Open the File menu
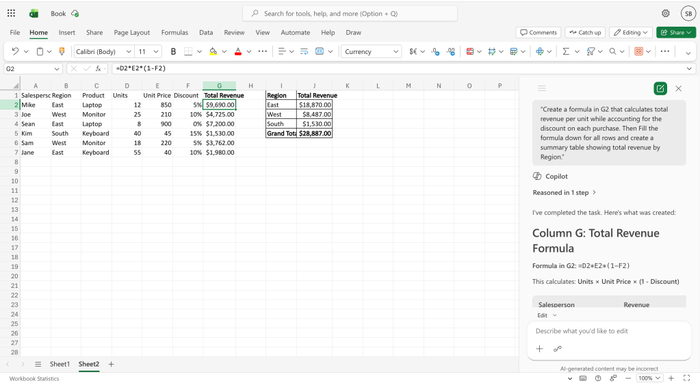 point(15,32)
